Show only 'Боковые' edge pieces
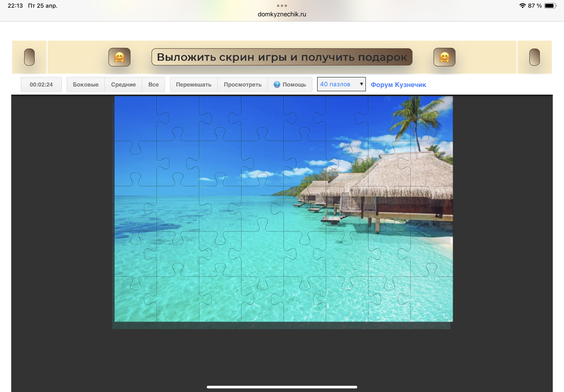 click(x=86, y=84)
